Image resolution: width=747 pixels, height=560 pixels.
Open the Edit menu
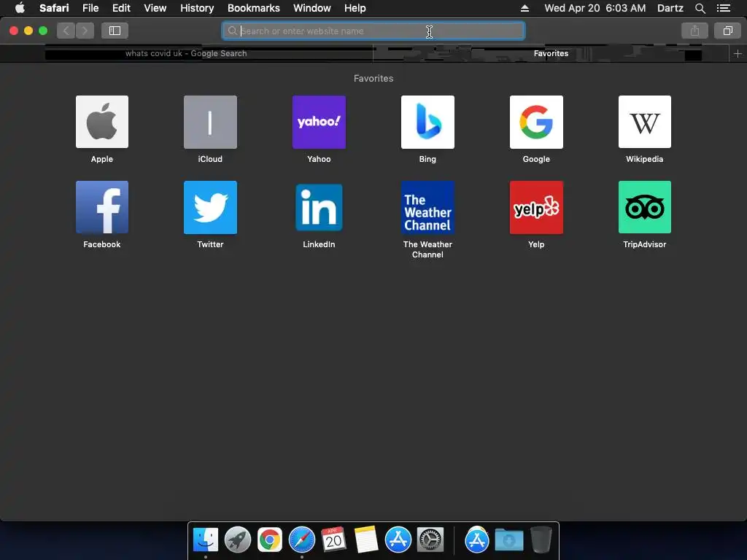pos(122,8)
